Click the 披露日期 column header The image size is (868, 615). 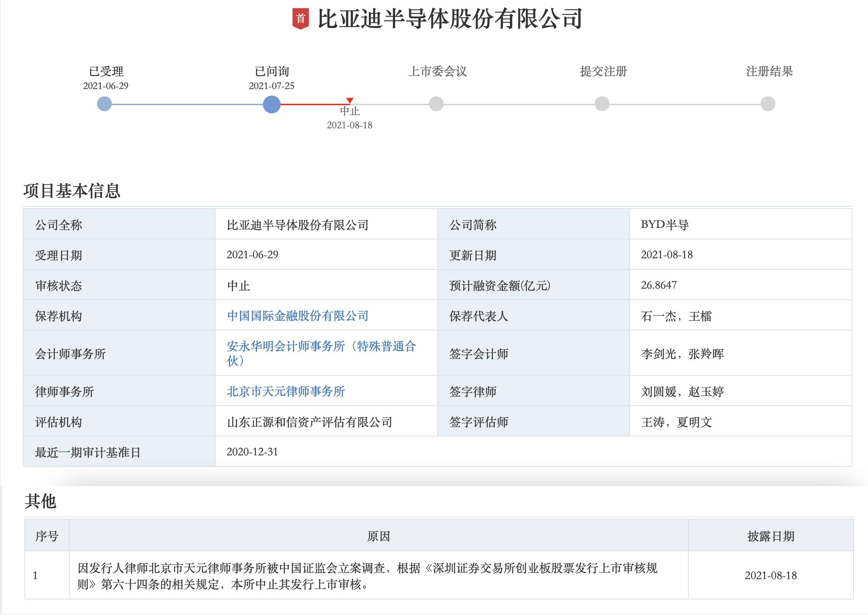[x=771, y=535]
